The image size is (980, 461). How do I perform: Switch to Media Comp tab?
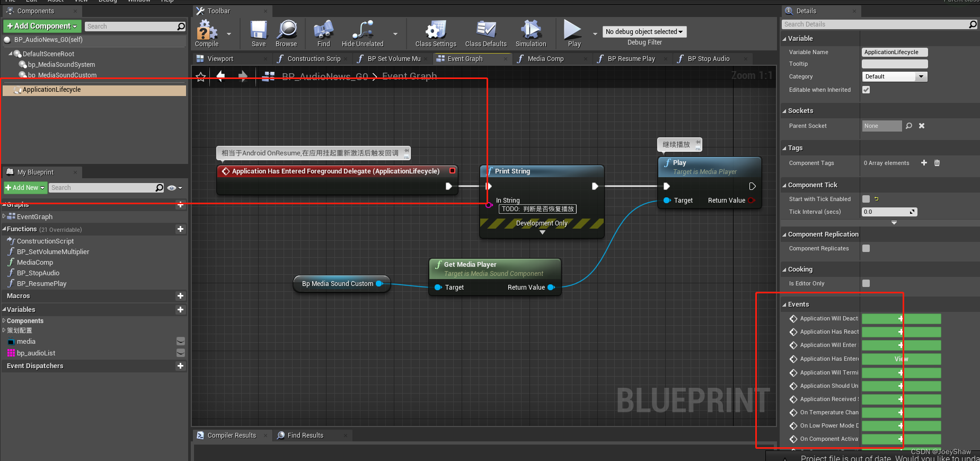545,59
